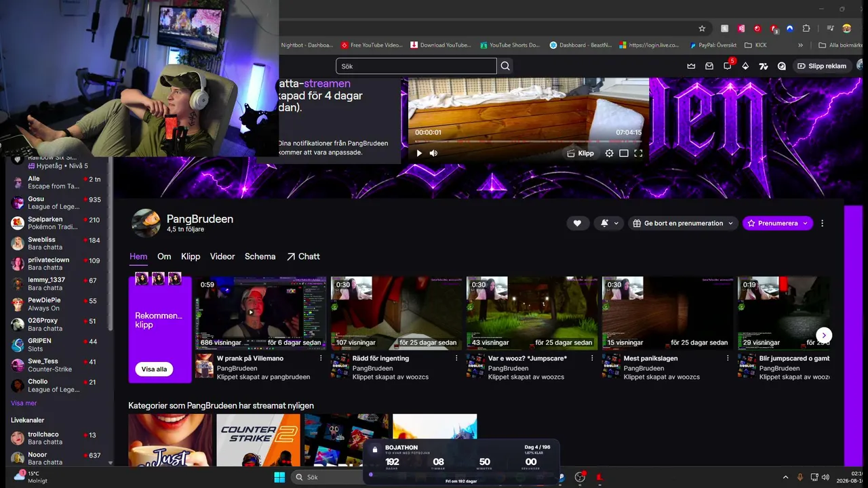The width and height of the screenshot is (868, 488).
Task: Open PewDiePie channel in the sidebar
Action: 56,304
